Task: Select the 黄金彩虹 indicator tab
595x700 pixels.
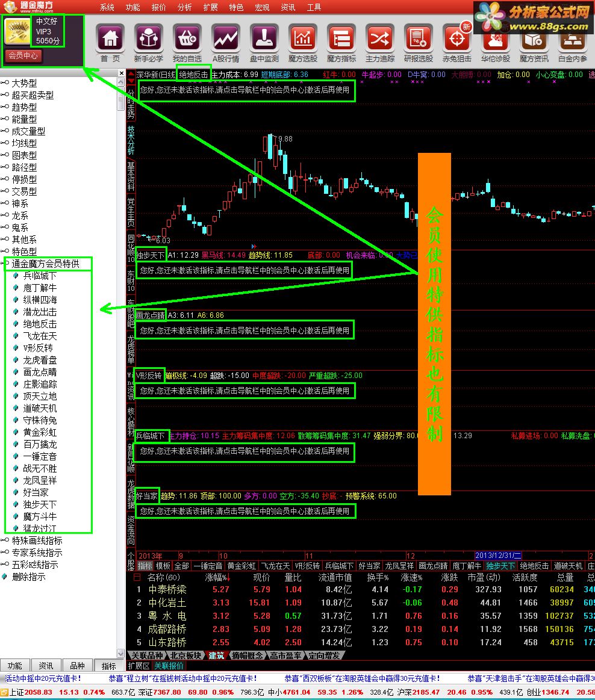Action: pyautogui.click(x=241, y=566)
